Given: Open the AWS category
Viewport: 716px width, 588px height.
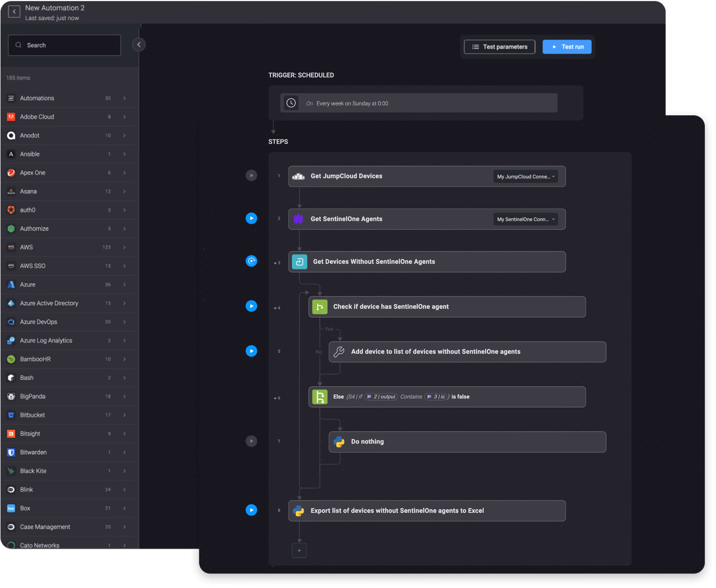Looking at the screenshot, I should 68,248.
